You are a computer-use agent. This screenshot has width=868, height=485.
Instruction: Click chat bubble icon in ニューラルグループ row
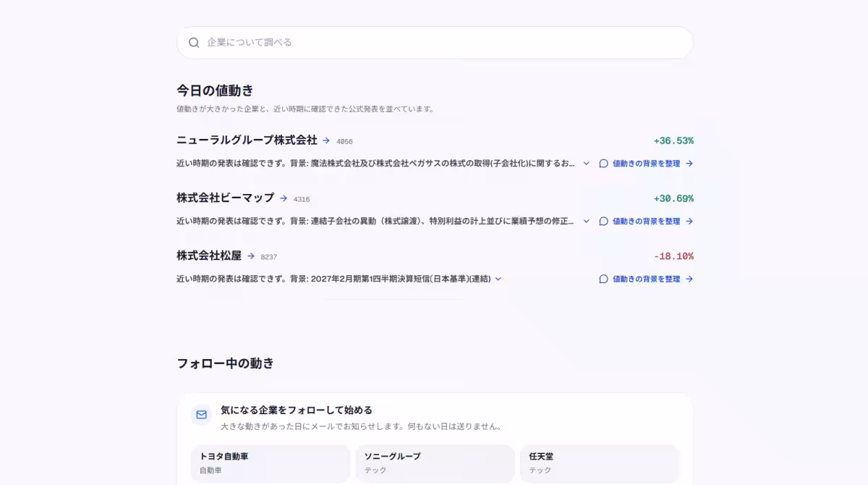point(603,164)
